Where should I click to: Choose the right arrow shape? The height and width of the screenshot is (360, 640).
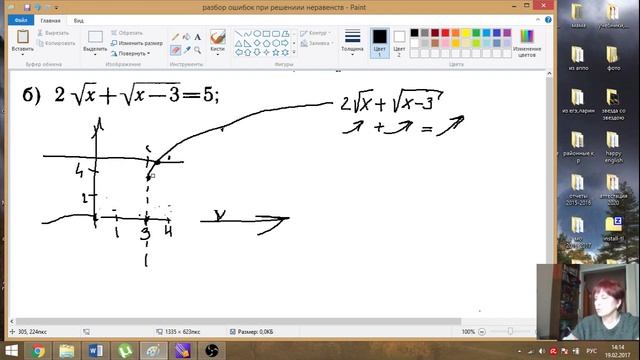click(285, 43)
